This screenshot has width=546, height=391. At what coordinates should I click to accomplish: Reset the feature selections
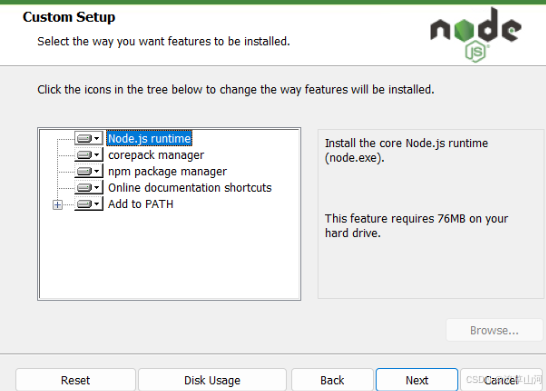pyautogui.click(x=75, y=380)
